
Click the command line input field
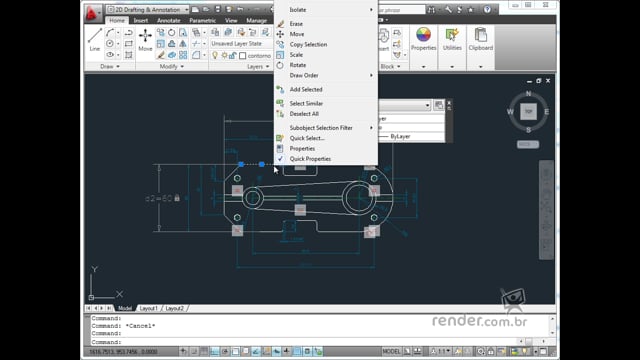click(304, 342)
